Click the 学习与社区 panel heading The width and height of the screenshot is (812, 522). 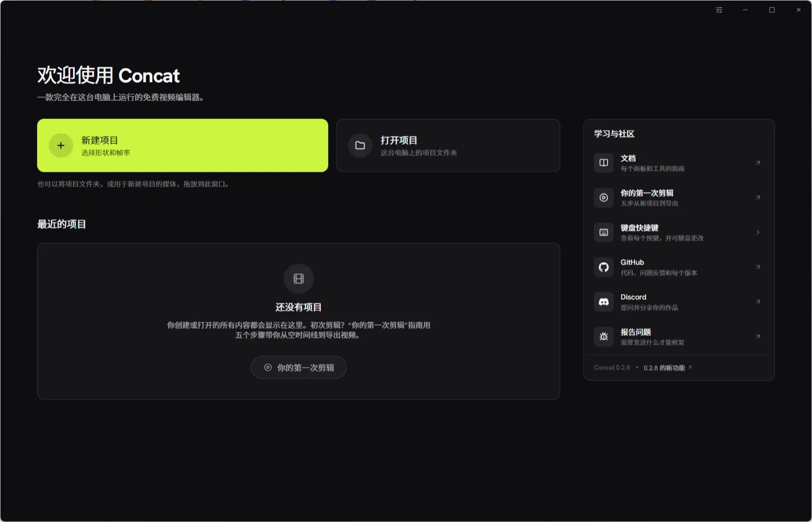614,134
